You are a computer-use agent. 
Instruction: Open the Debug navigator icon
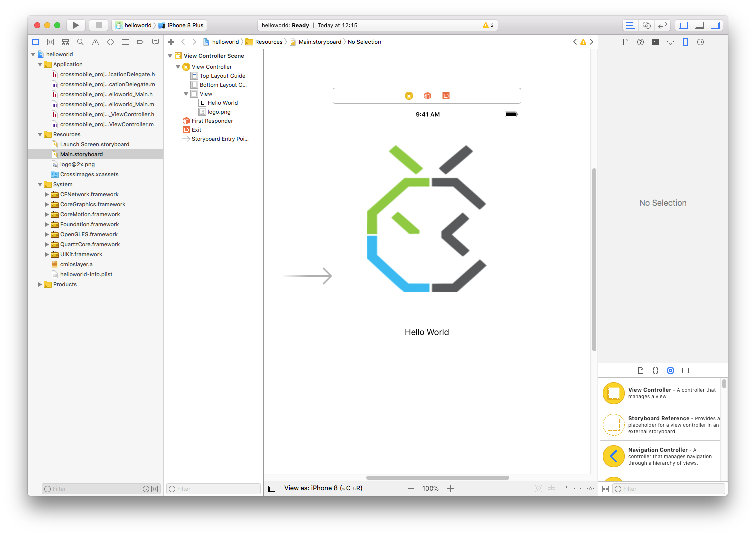(x=125, y=42)
